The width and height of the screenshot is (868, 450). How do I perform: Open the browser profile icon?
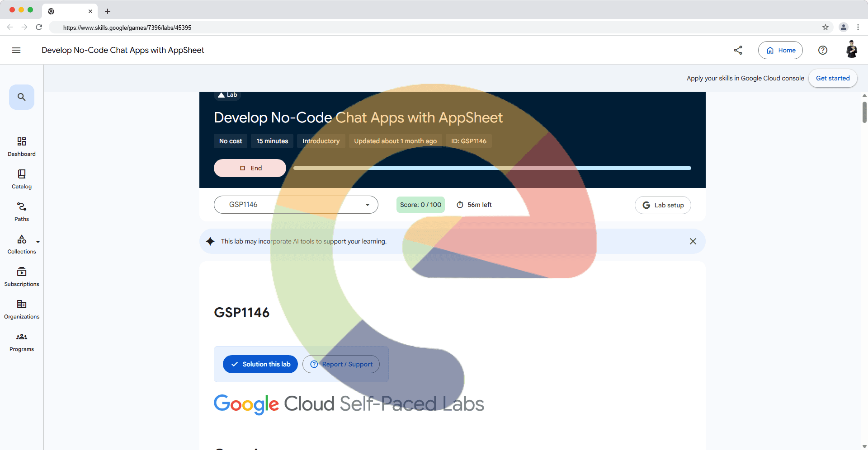[844, 27]
